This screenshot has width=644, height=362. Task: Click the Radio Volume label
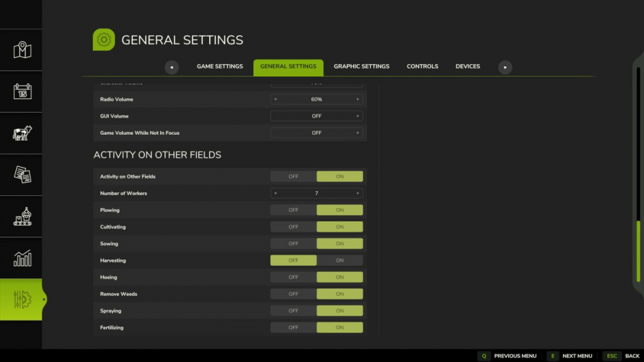point(117,100)
